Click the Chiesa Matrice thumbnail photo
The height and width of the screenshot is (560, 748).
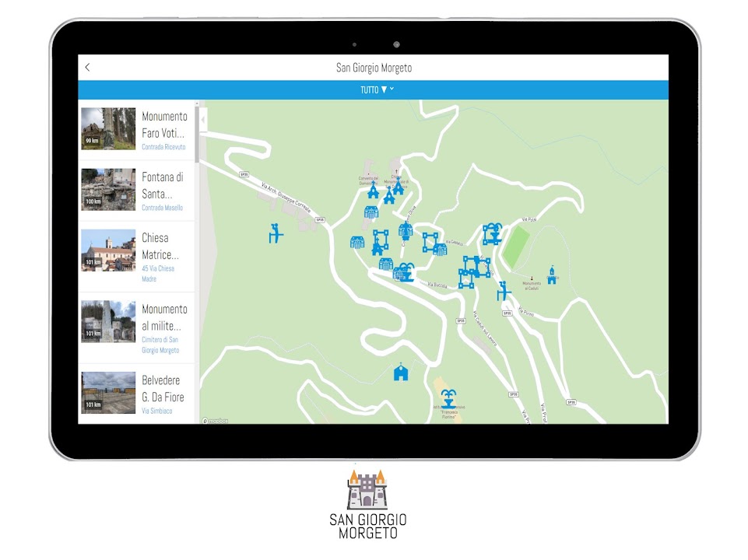pos(108,250)
